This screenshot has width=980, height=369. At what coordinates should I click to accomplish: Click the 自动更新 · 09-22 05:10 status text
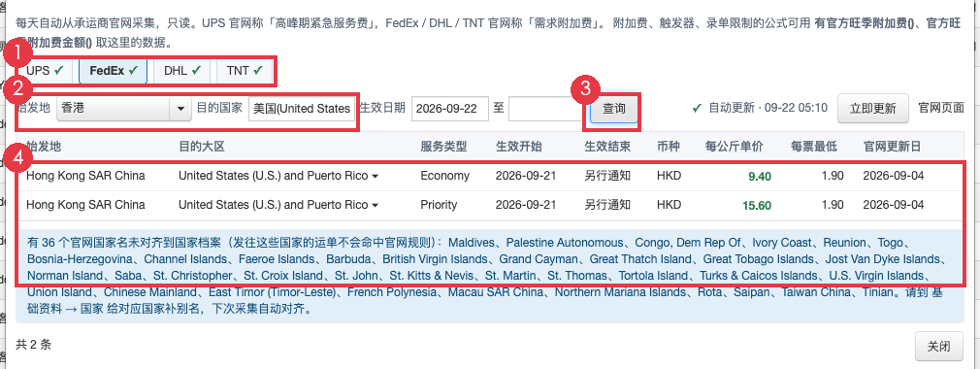[768, 108]
